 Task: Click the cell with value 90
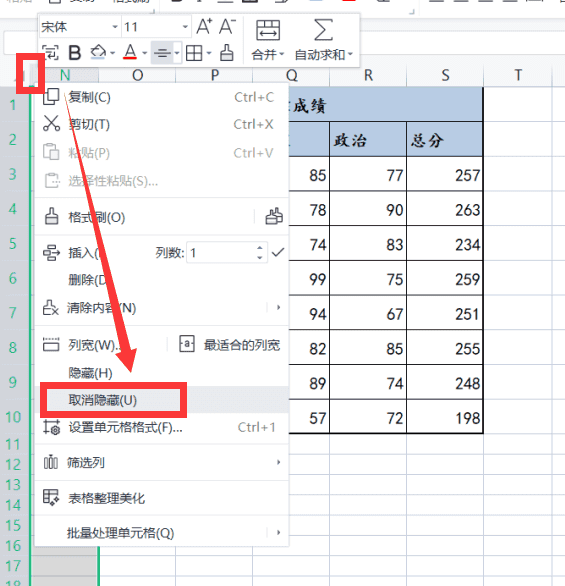368,209
